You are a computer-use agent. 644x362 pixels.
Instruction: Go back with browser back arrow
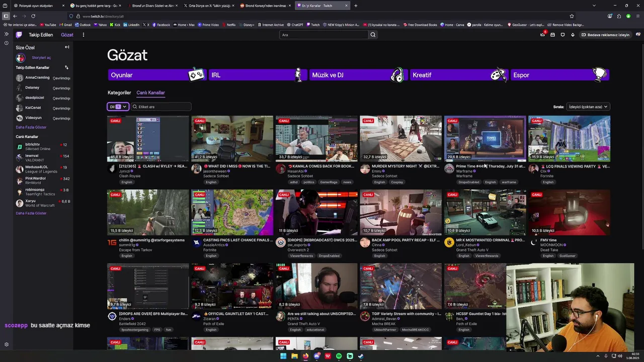click(15, 16)
